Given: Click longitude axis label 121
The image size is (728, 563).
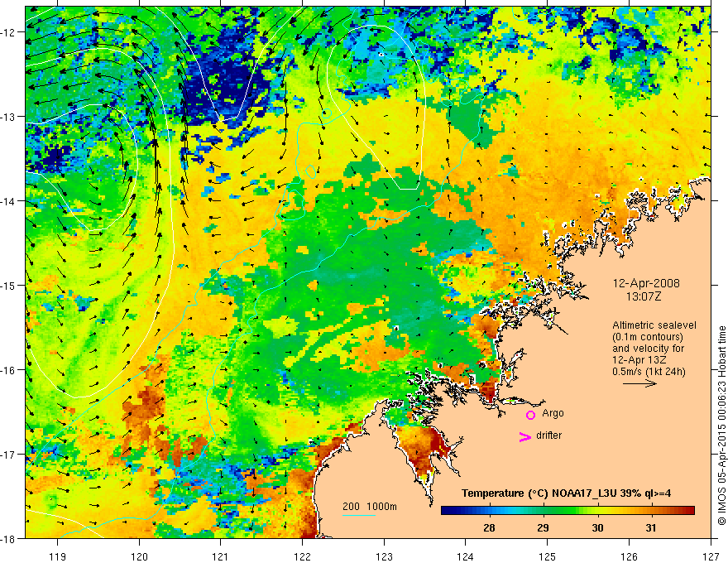Looking at the screenshot, I should tap(221, 556).
